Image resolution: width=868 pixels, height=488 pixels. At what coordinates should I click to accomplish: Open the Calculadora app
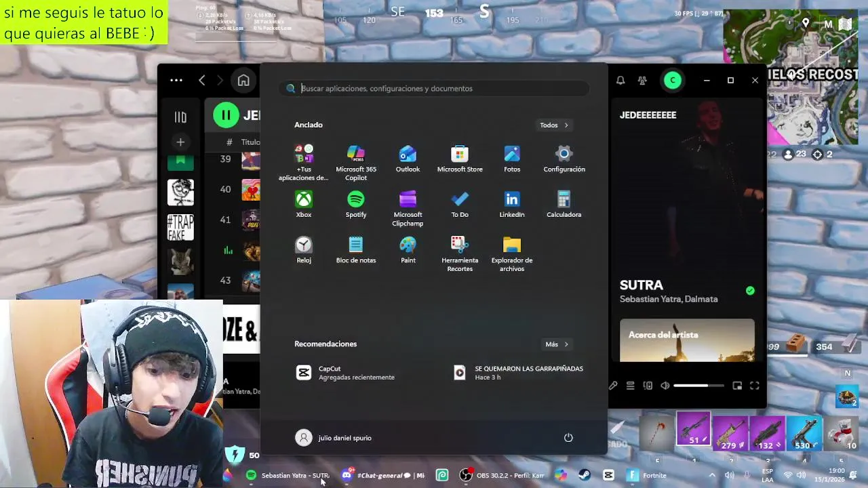click(x=564, y=205)
